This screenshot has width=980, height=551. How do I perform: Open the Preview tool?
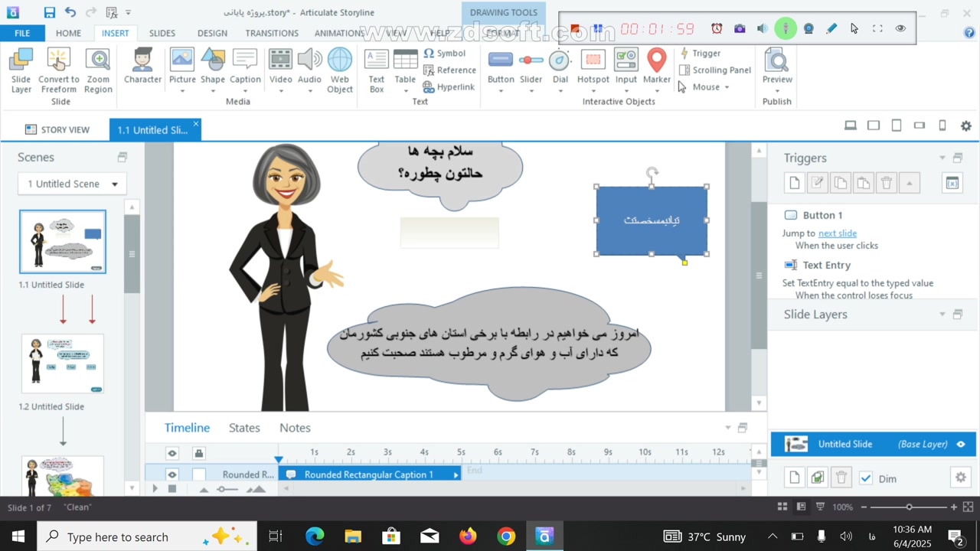[x=776, y=67]
